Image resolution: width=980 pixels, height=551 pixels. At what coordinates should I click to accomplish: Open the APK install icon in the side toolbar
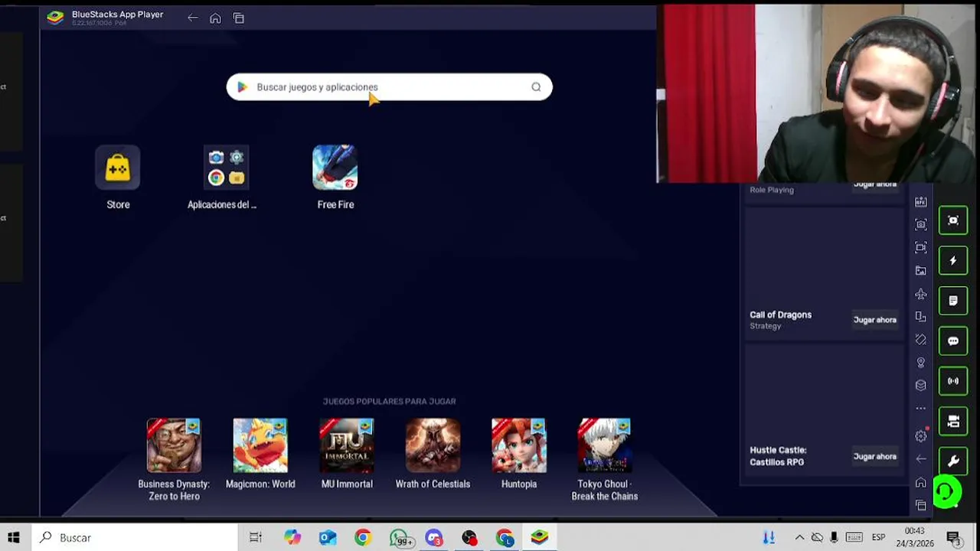[x=921, y=202]
